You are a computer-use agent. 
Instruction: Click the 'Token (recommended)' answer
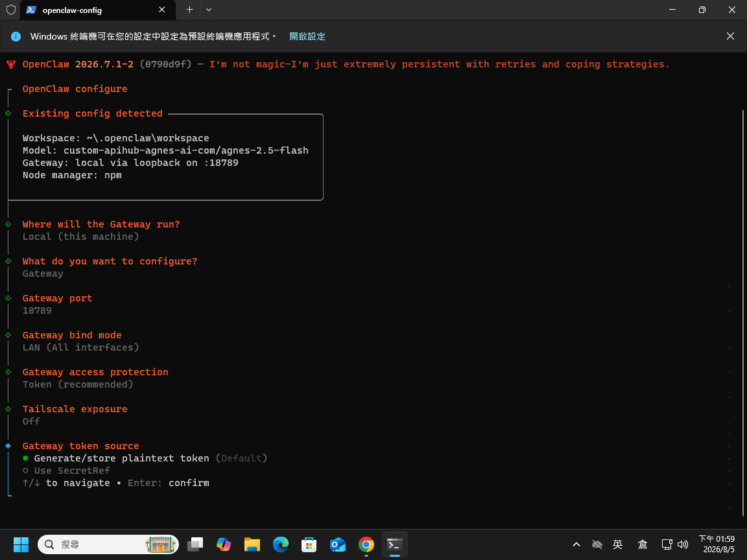[x=78, y=384]
